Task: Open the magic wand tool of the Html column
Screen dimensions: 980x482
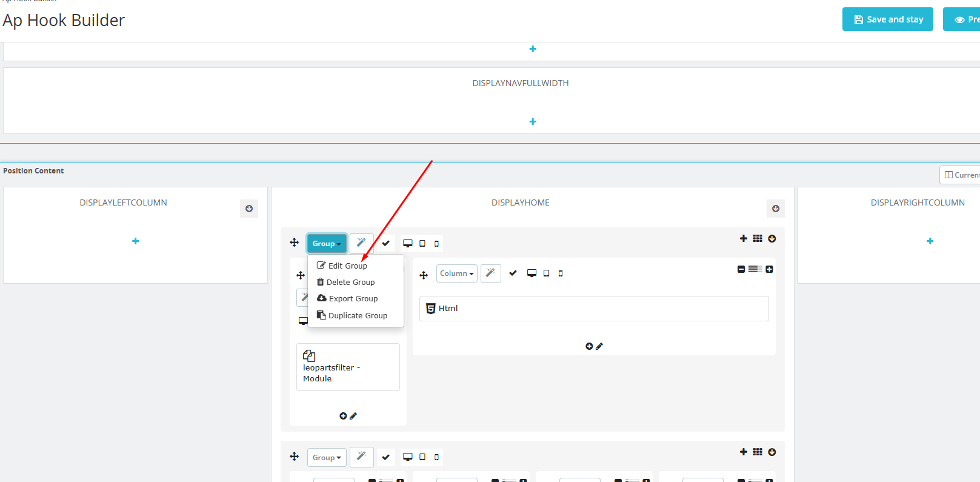Action: coord(491,273)
